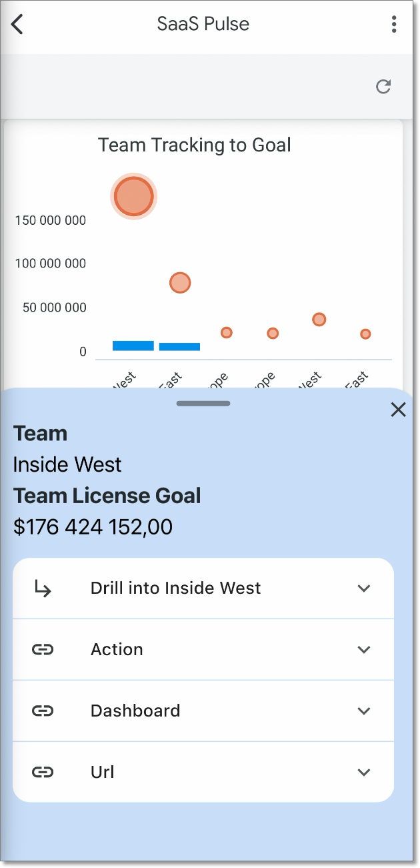
Task: Close the Team details bottom sheet
Action: [398, 410]
